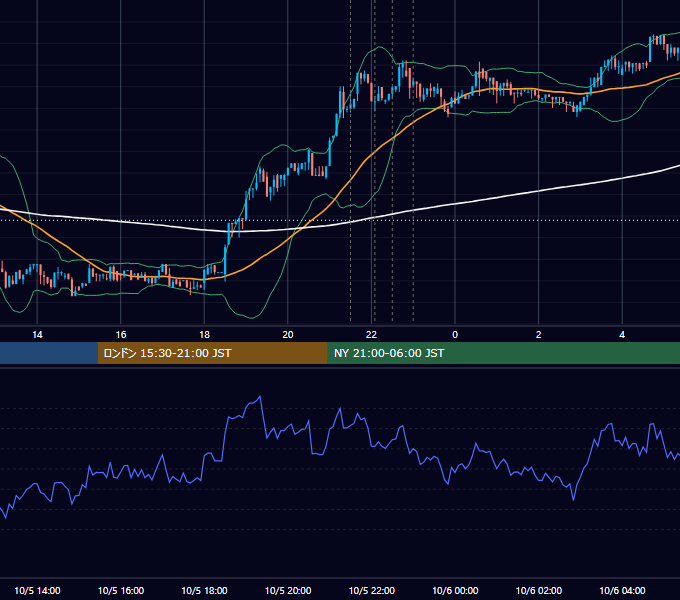Image resolution: width=680 pixels, height=600 pixels.
Task: Click the 10/6 04:00 date label
Action: [x=622, y=590]
